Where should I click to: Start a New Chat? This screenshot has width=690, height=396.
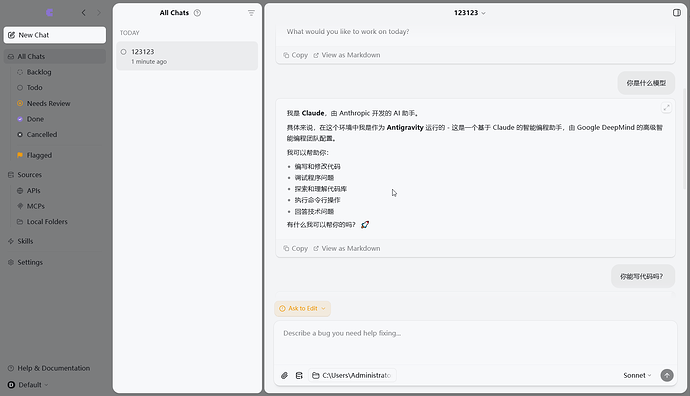pos(55,35)
